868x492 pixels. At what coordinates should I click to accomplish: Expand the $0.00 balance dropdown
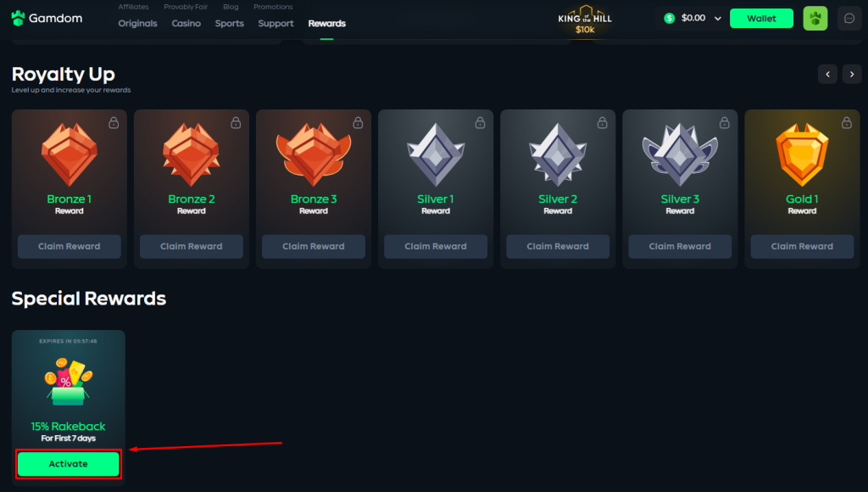click(717, 19)
